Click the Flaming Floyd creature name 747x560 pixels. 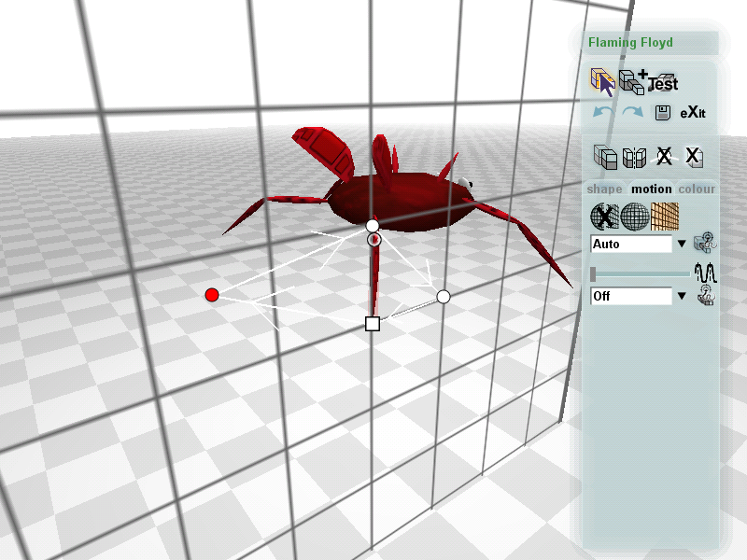coord(630,43)
